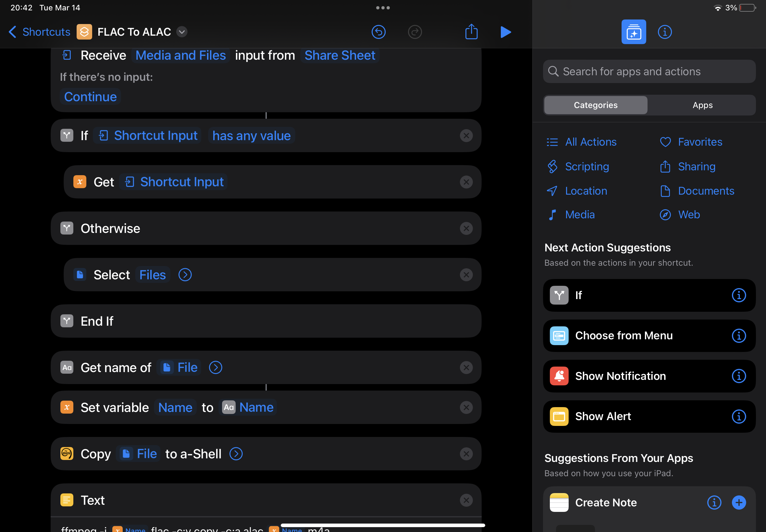Expand the Select Files action details
766x532 pixels.
(185, 274)
